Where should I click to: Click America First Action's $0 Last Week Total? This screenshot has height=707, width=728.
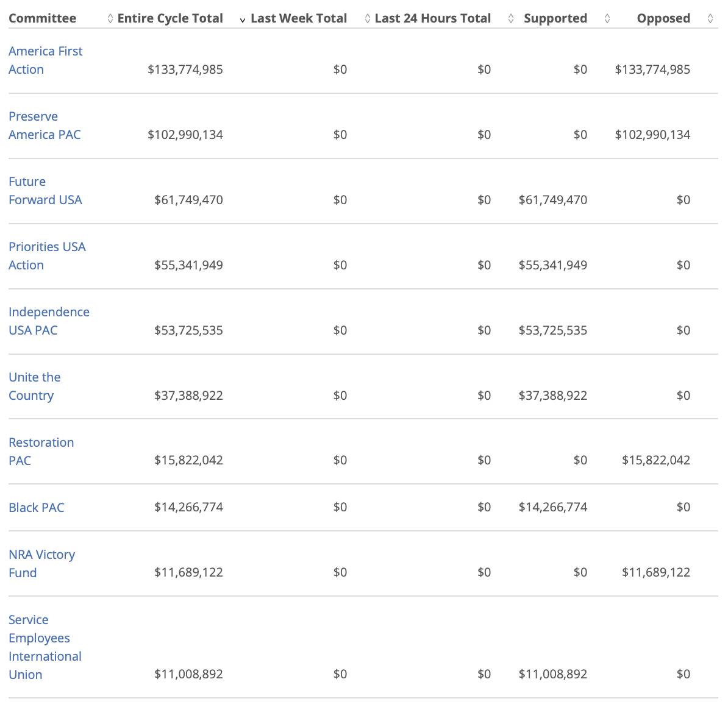click(x=340, y=69)
